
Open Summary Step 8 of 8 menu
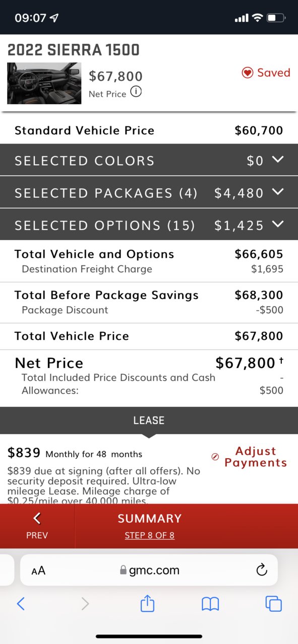(150, 526)
